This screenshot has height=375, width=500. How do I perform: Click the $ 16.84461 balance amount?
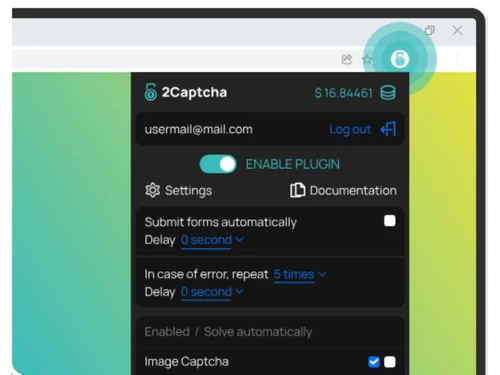(343, 93)
